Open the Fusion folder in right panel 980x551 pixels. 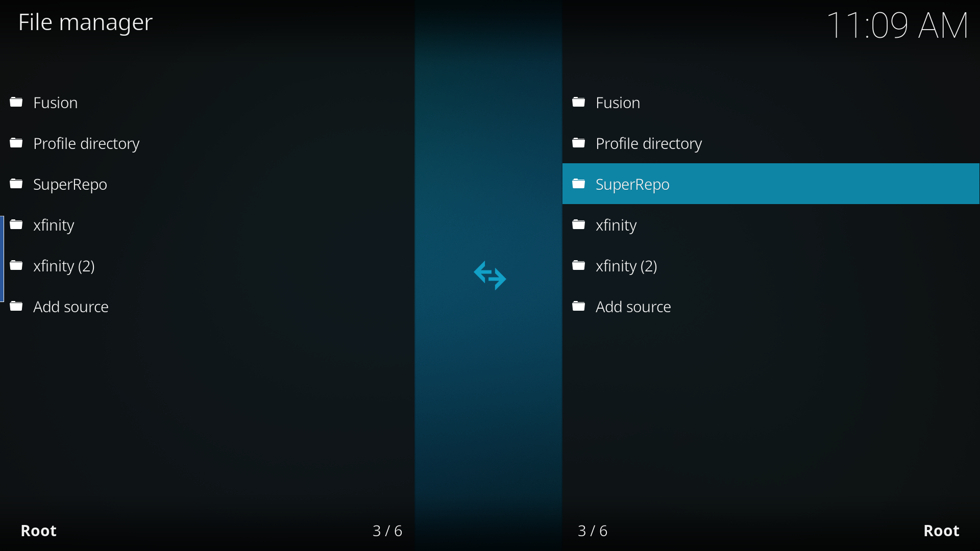pyautogui.click(x=617, y=102)
